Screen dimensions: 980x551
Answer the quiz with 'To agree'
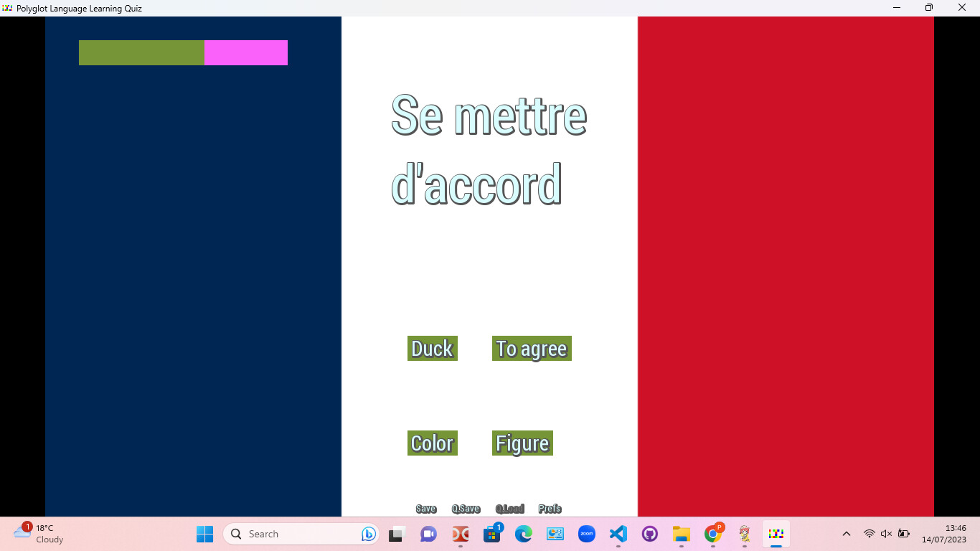coord(532,349)
